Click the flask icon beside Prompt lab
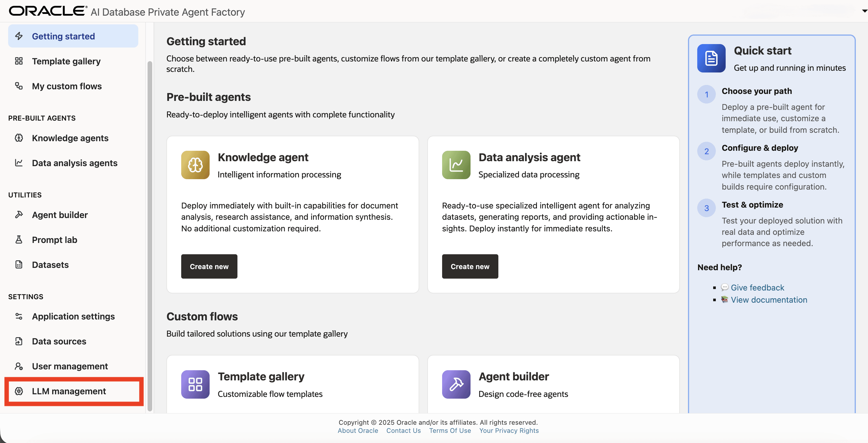This screenshot has height=443, width=868. 19,239
